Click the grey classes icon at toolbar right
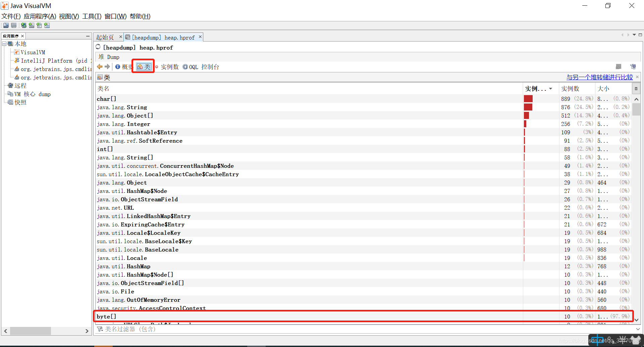Image resolution: width=644 pixels, height=347 pixels. pyautogui.click(x=619, y=67)
